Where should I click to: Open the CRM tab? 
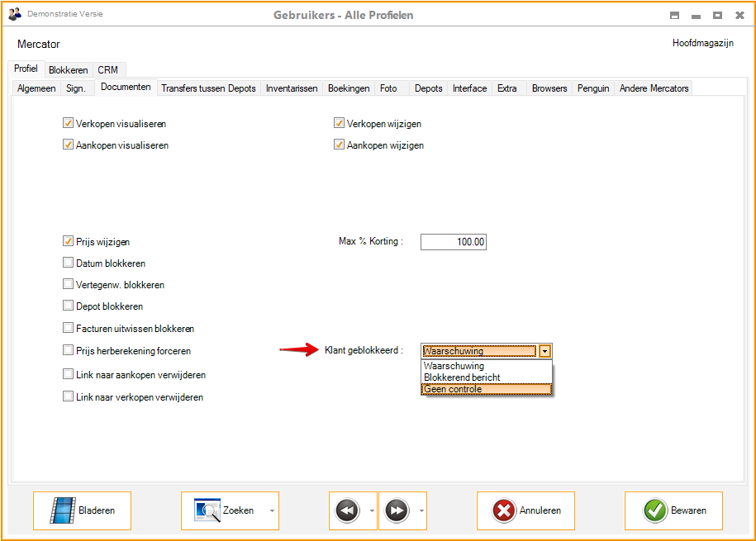107,70
